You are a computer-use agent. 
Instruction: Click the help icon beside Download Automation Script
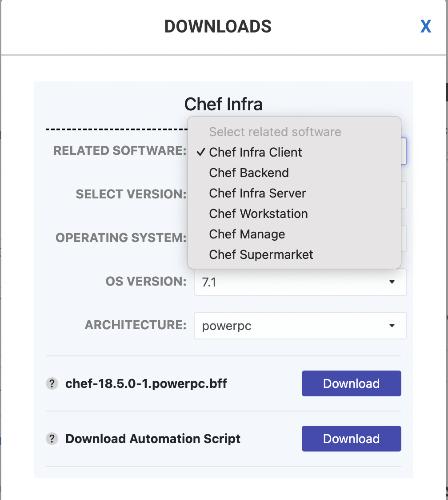coord(52,439)
